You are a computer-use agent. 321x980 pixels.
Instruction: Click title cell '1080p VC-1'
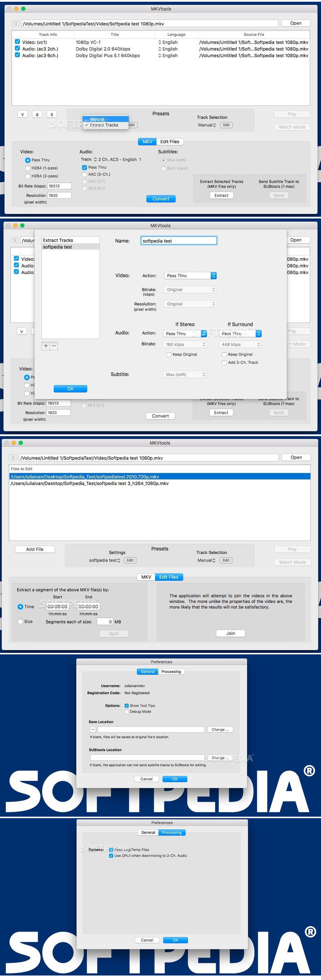pos(88,42)
